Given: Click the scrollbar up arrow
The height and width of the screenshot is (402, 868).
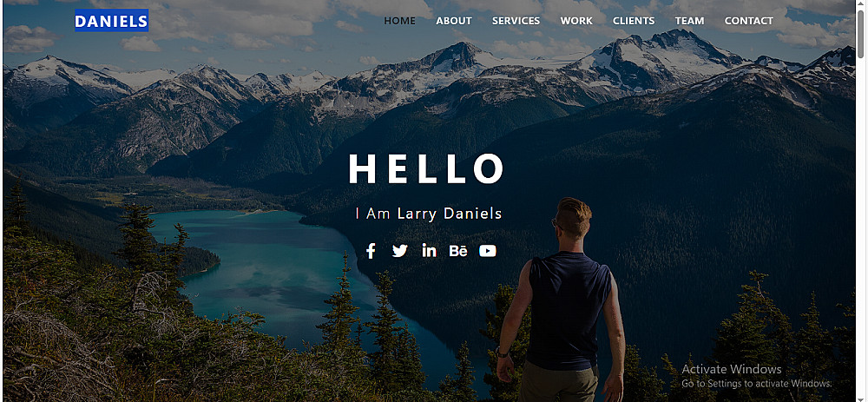Looking at the screenshot, I should (861, 3).
